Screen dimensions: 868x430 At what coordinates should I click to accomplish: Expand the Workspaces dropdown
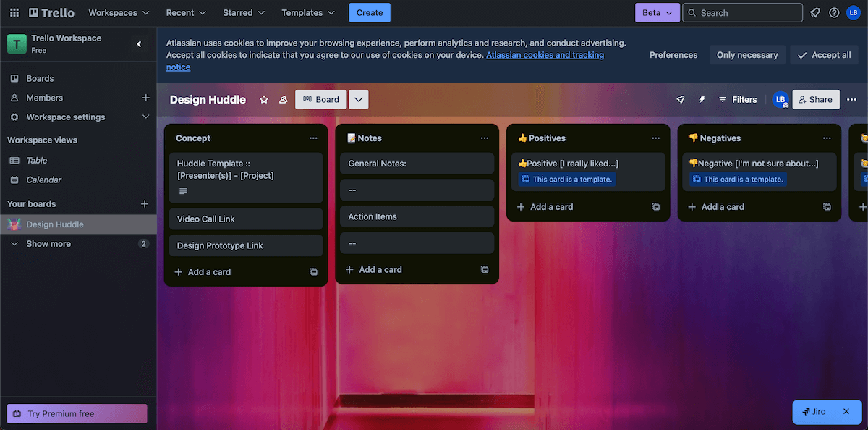pos(119,12)
